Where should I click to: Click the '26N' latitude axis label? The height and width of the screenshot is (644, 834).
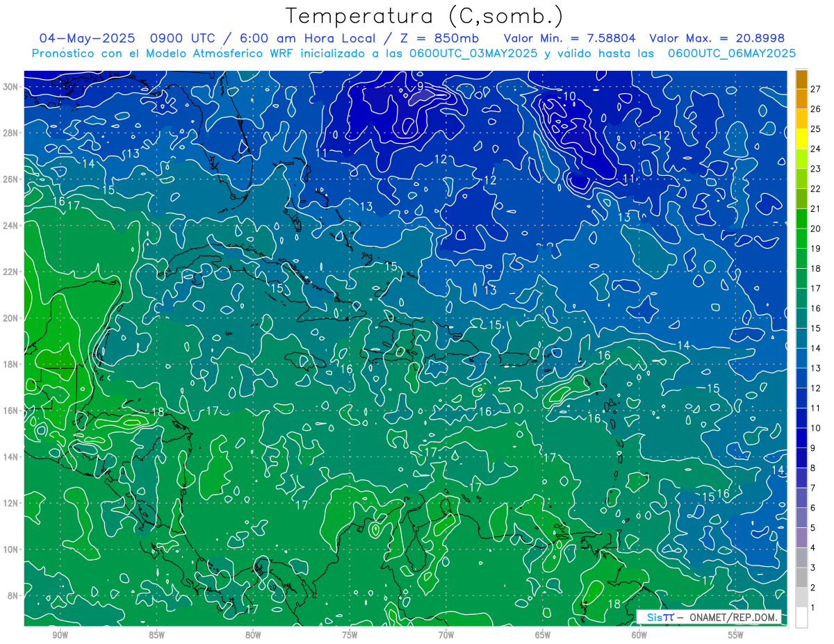[12, 179]
